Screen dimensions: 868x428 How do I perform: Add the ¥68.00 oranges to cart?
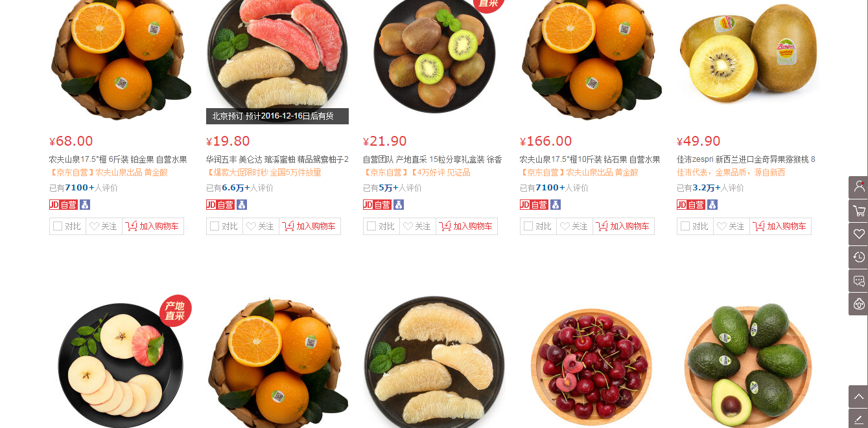(153, 226)
